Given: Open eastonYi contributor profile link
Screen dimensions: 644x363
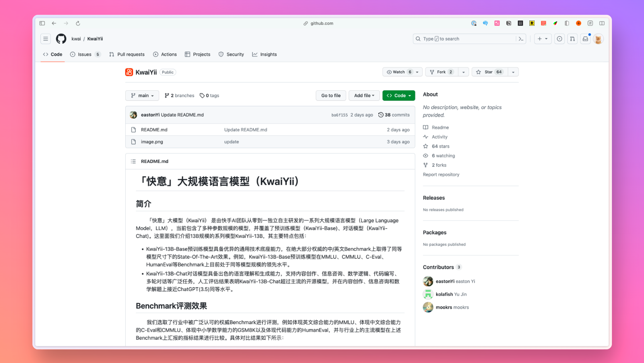Looking at the screenshot, I should [455, 281].
